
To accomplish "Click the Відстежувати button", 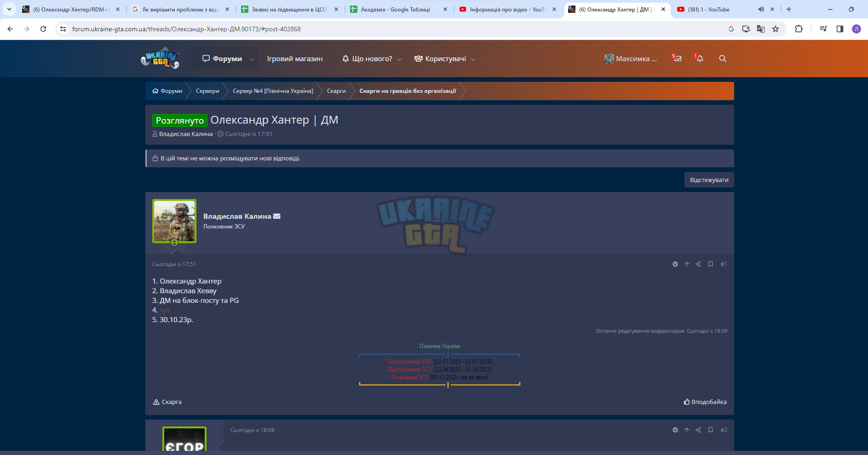I will (709, 180).
